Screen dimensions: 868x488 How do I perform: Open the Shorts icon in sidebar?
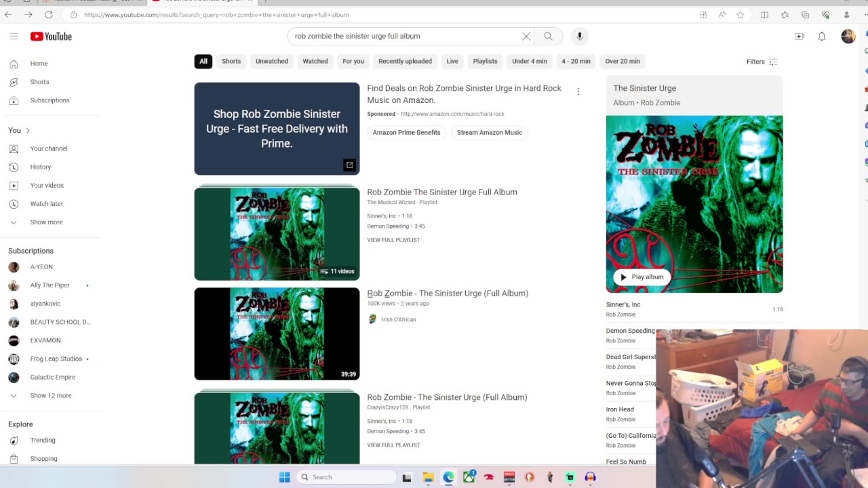[14, 82]
